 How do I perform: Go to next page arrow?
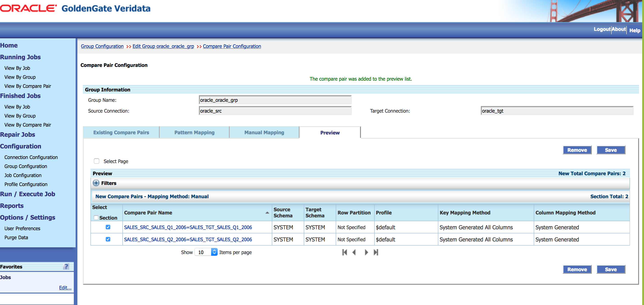coord(366,252)
